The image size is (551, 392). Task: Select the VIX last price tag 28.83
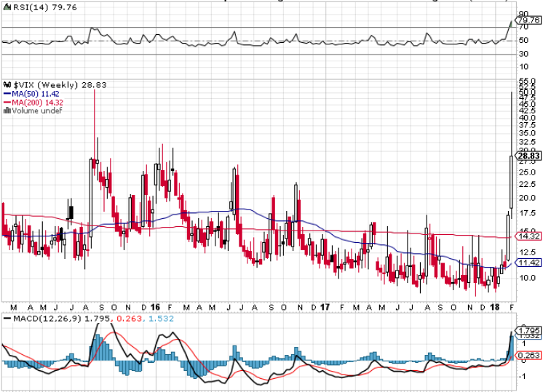click(x=528, y=156)
